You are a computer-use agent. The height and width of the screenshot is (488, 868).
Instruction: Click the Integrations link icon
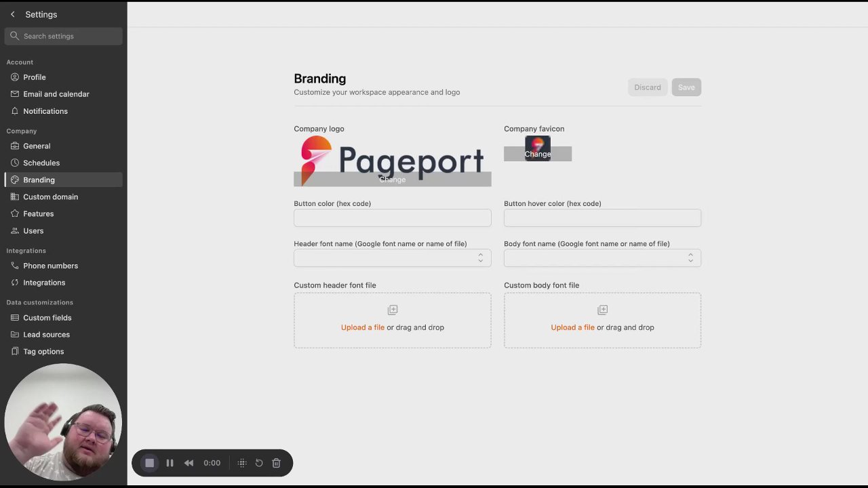[x=15, y=283]
